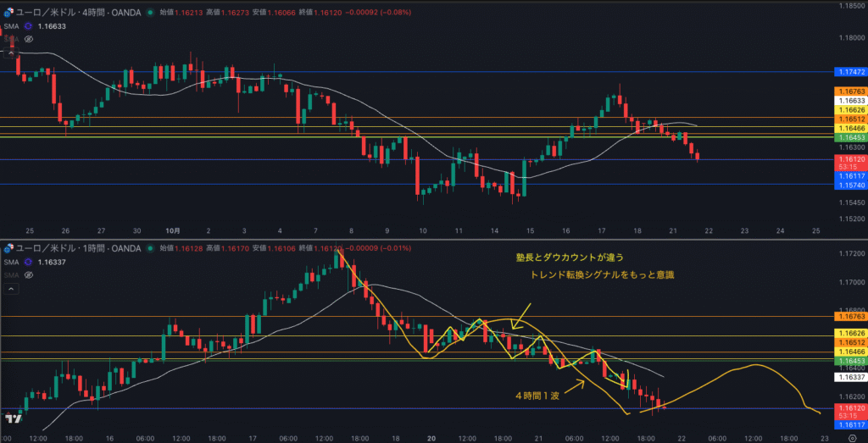Viewport: 868px width, 443px height.
Task: Show the hidden SMA in the 1-hour chart
Action: pos(29,274)
